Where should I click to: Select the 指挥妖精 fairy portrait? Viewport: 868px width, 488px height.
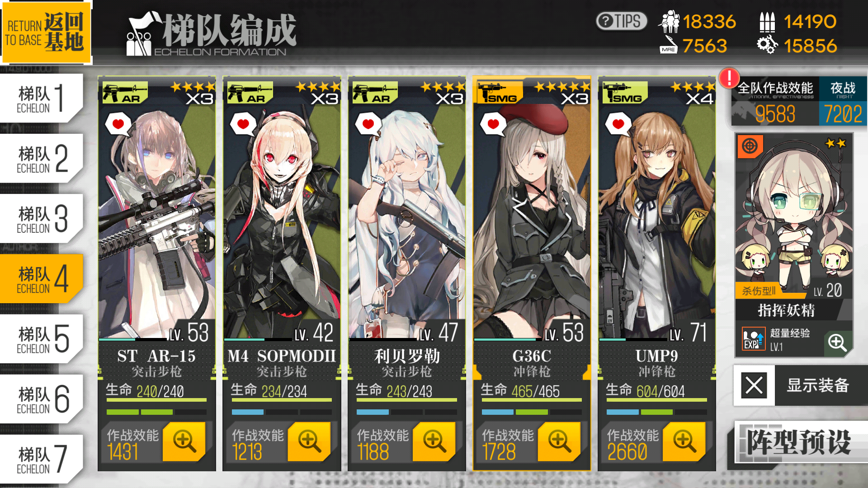794,216
